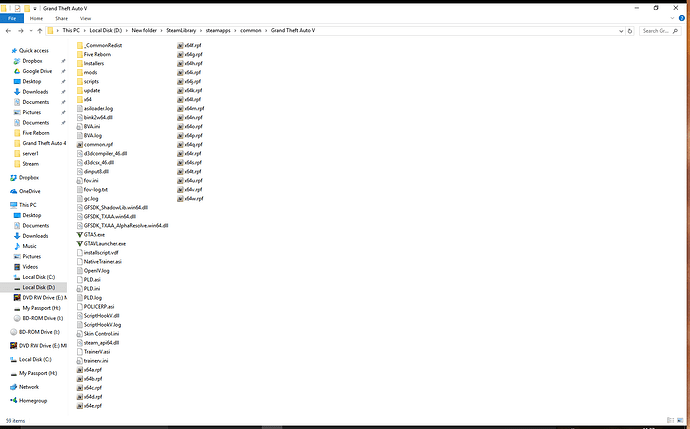Switch to the Share ribbon tab

62,18
